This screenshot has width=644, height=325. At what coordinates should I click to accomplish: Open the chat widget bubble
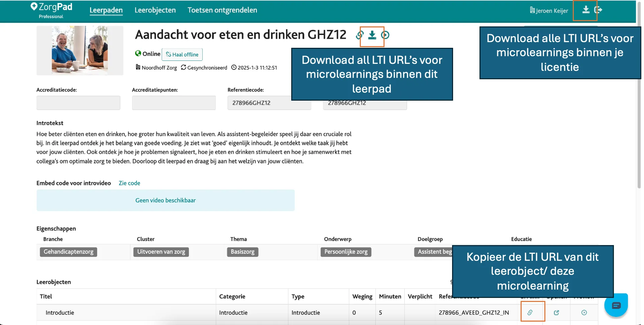[616, 305]
